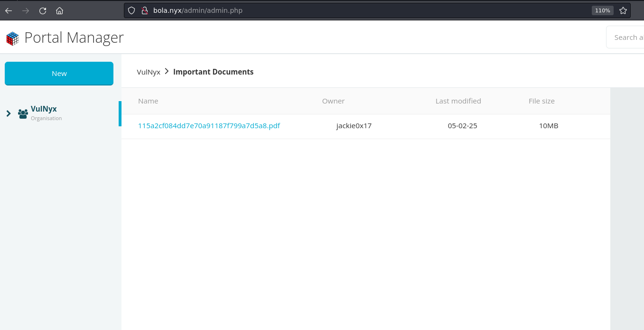Sort by the Last modified column header

pos(458,101)
